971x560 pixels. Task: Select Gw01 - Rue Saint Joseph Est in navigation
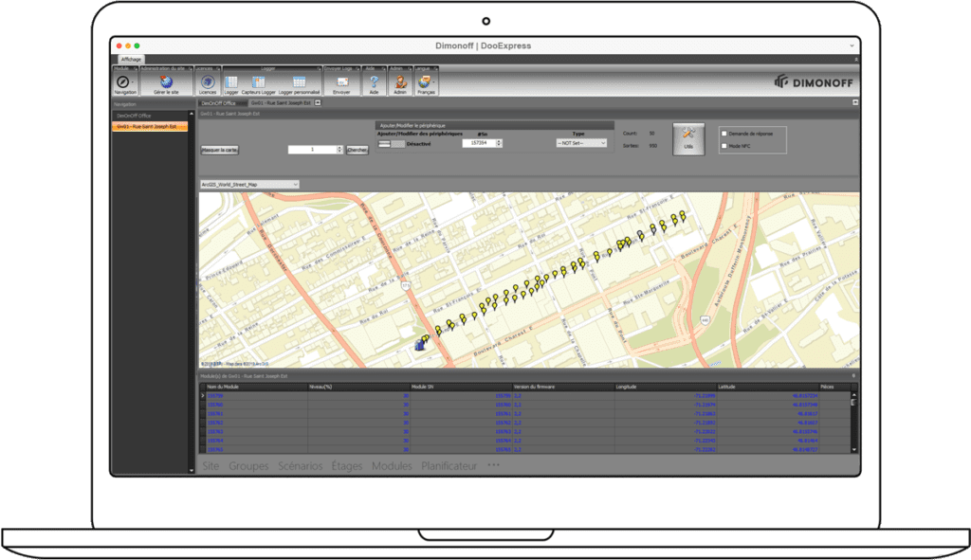[150, 126]
